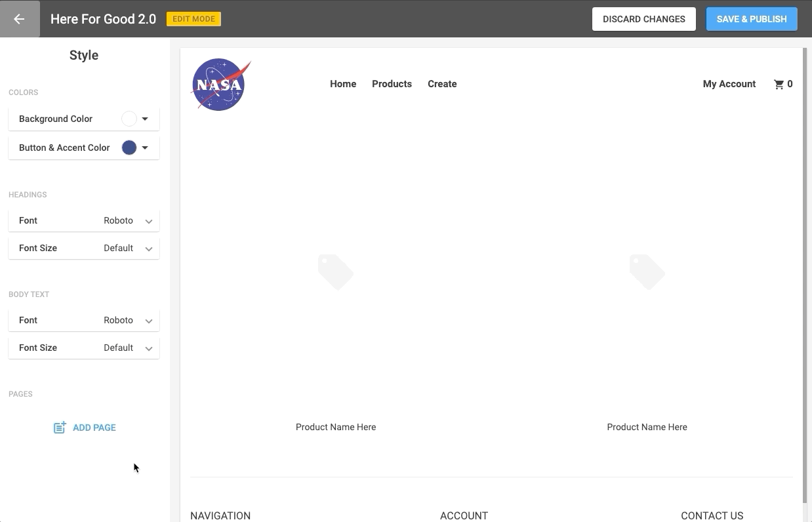Click the Background Color swatch circle

129,119
